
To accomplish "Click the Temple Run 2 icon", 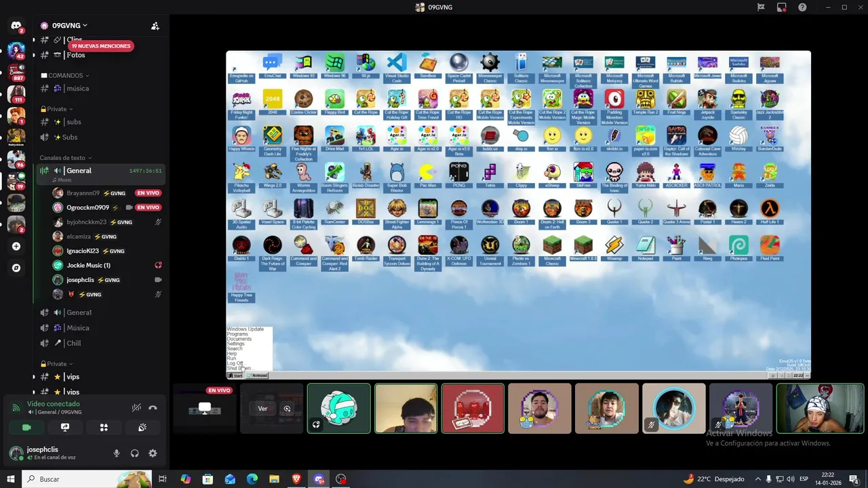I will [x=645, y=102].
